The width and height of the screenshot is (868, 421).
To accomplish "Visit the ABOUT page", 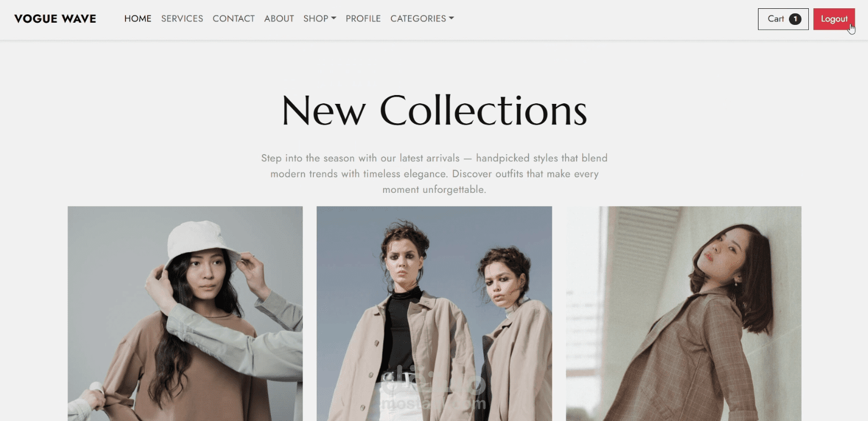I will (279, 19).
